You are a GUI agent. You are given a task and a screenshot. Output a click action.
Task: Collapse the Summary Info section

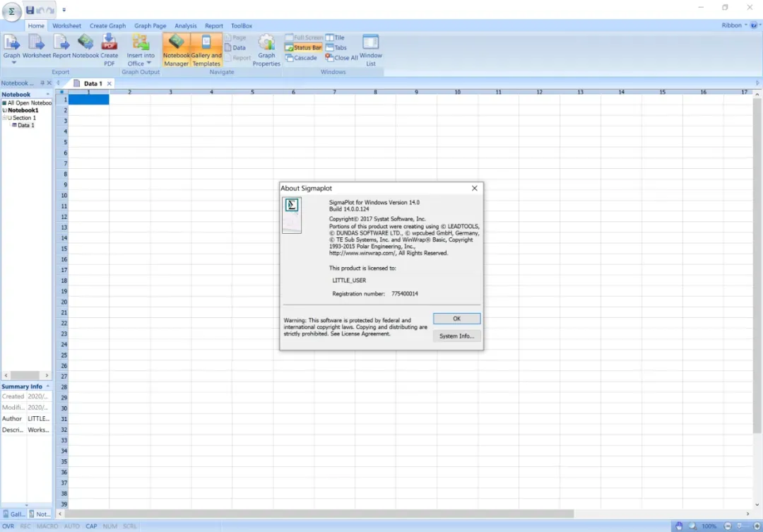pyautogui.click(x=48, y=386)
